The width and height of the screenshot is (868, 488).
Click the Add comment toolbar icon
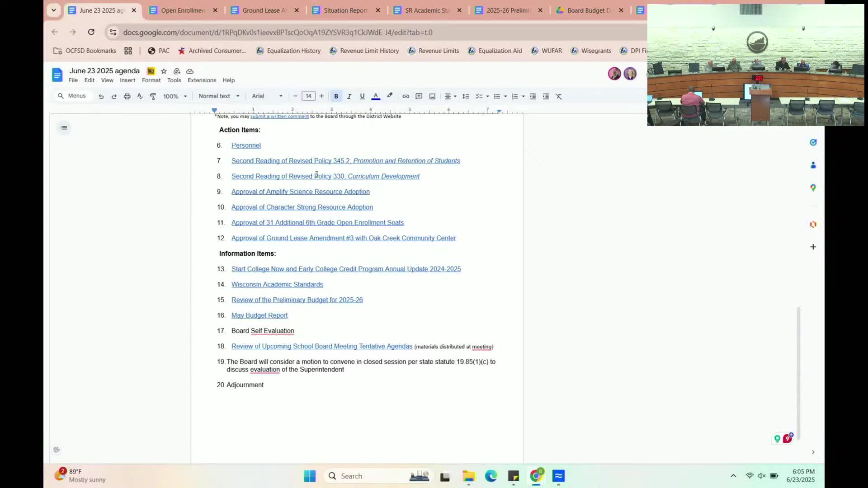[419, 96]
